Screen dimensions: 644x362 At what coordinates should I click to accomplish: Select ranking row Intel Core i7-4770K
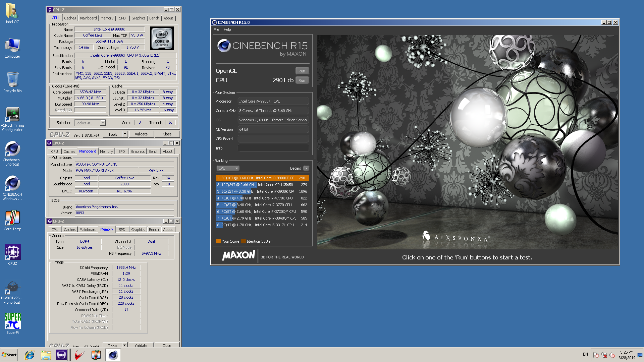coord(262,198)
